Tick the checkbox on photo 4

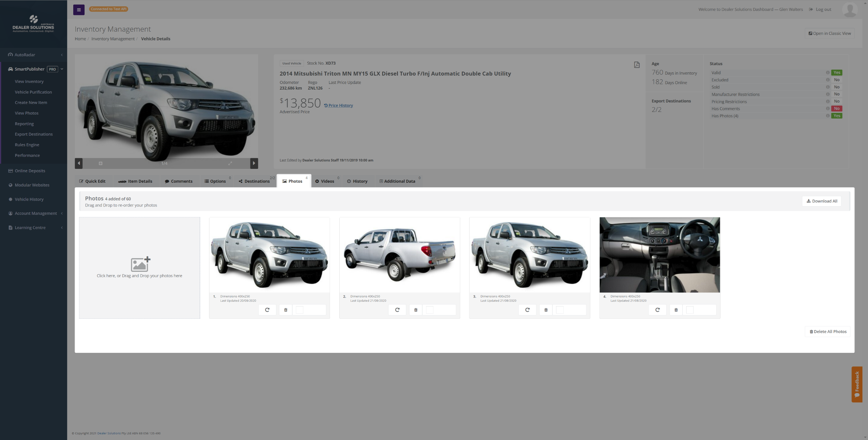[x=690, y=310]
